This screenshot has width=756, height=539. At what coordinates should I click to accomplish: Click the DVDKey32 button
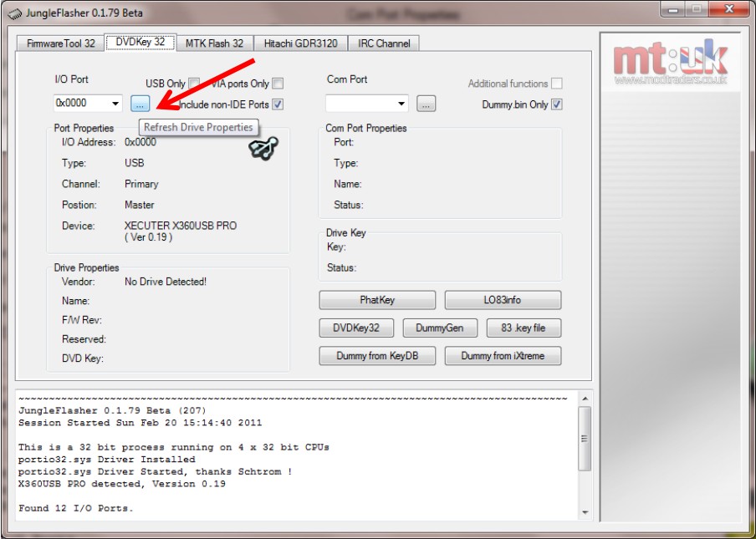tap(356, 328)
